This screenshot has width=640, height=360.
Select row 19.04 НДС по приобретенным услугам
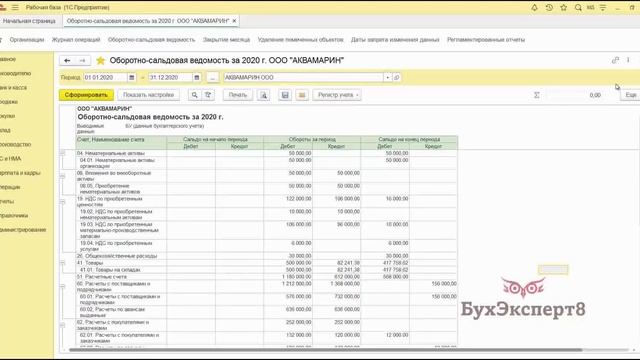pyautogui.click(x=267, y=246)
